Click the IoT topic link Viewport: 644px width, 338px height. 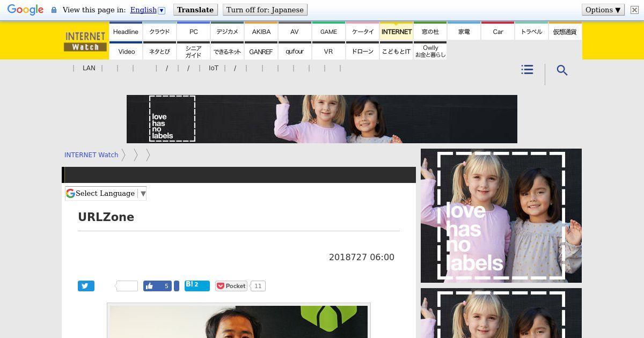(214, 68)
